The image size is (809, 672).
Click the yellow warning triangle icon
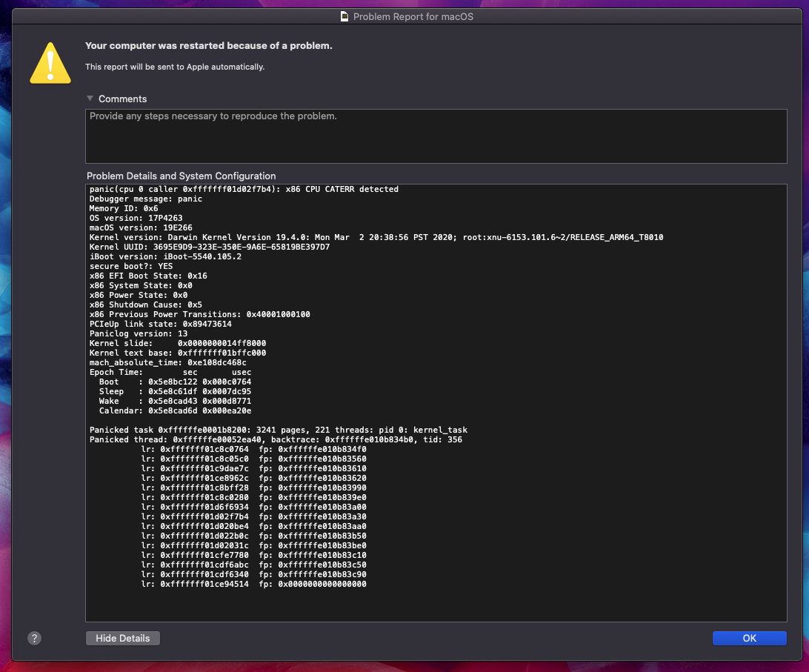tap(50, 63)
